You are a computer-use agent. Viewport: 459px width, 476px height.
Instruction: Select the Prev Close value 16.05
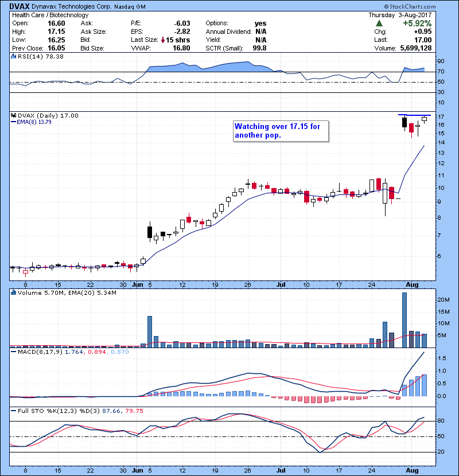pos(56,48)
